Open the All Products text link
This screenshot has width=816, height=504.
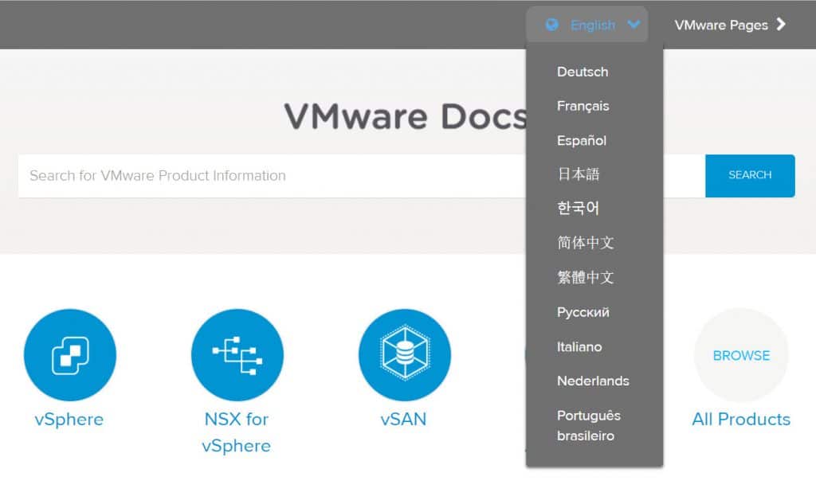[741, 420]
